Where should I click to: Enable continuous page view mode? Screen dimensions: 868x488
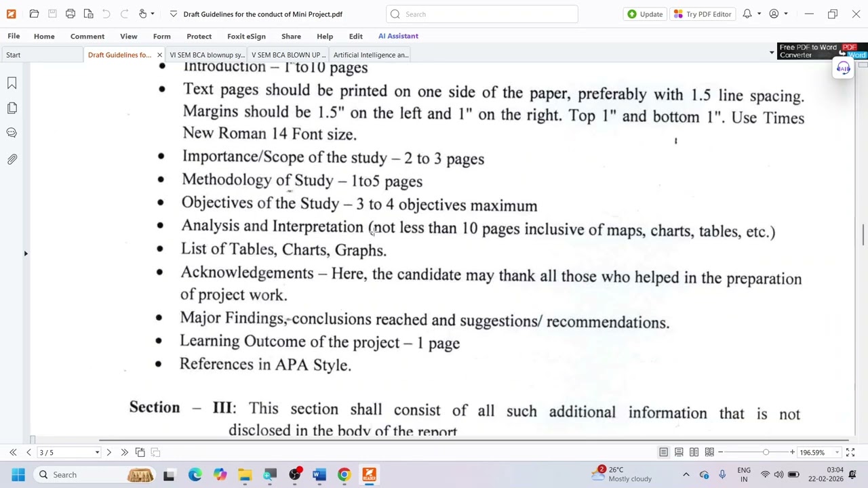tap(679, 452)
